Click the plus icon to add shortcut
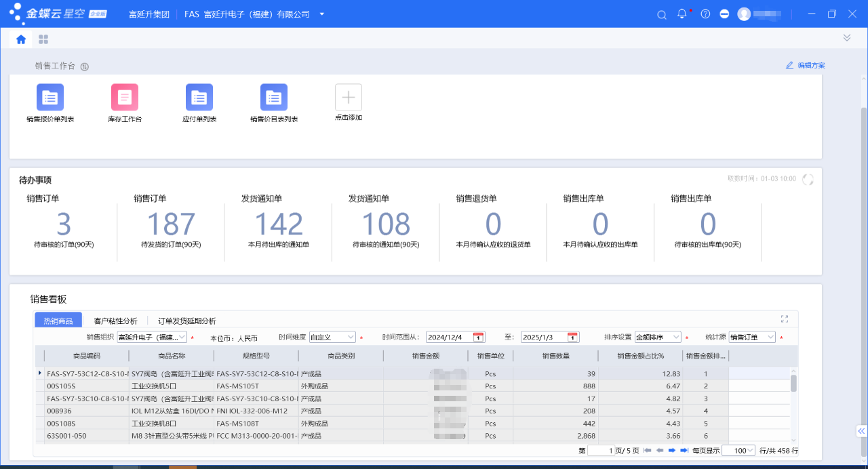 [348, 98]
